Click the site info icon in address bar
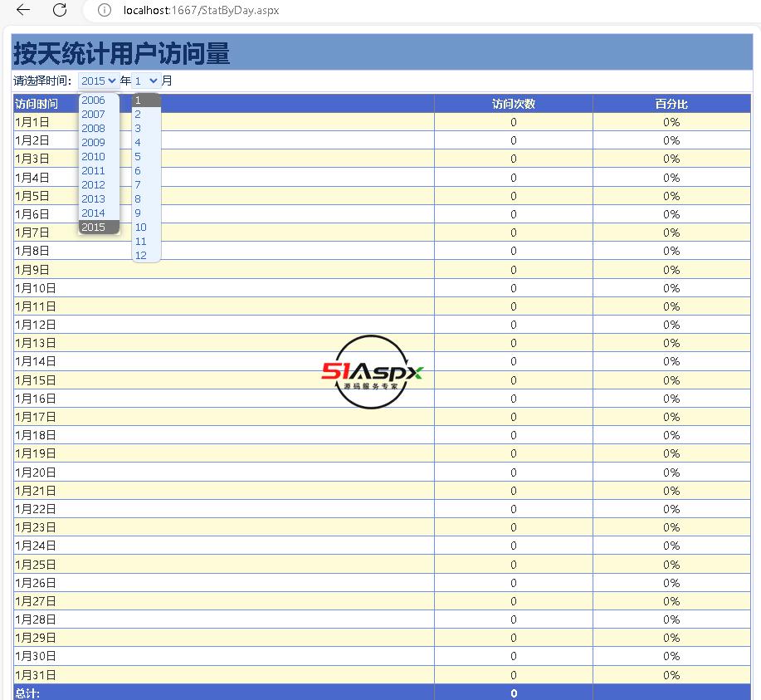The image size is (761, 700). pos(104,10)
